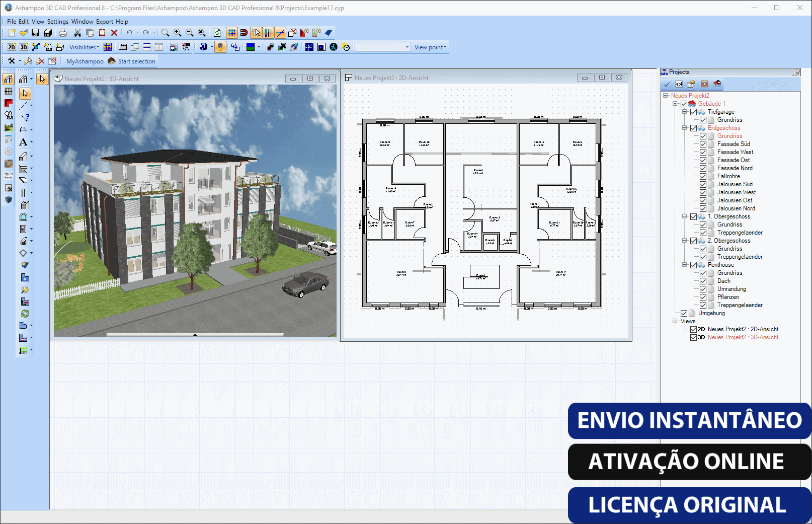Zoom in with the plus magnifier icon
This screenshot has height=524, width=812.
[x=178, y=33]
